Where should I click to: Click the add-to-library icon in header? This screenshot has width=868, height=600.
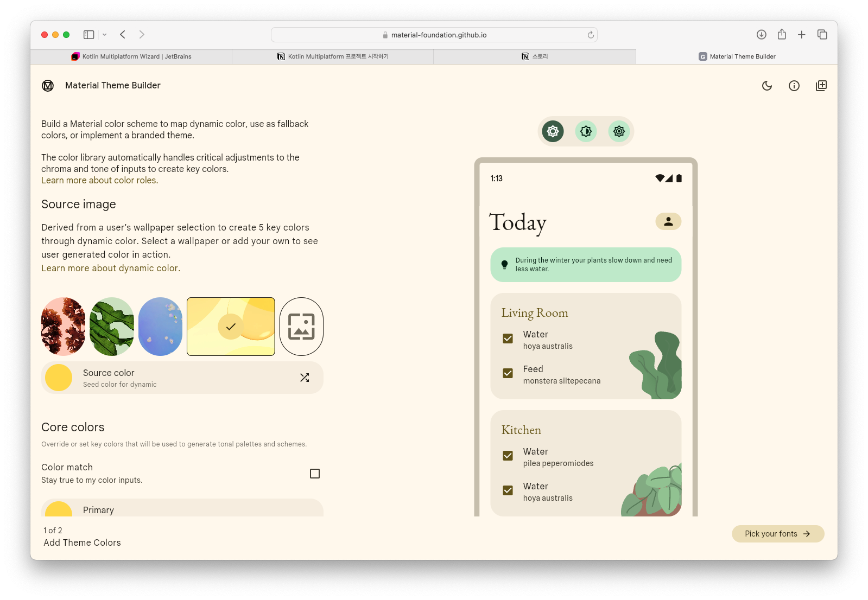[x=821, y=86]
